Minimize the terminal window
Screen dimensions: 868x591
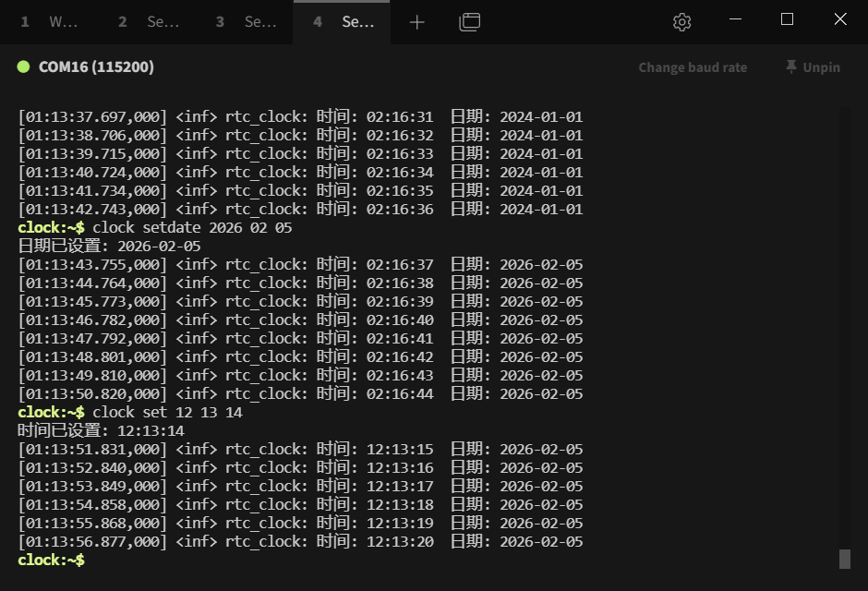735,19
